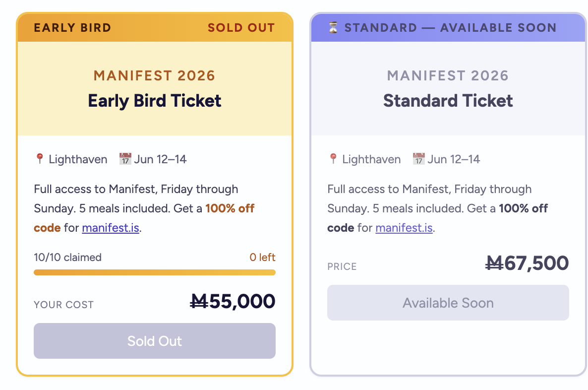
Task: Click the mana symbol before 55,000
Action: coord(199,301)
